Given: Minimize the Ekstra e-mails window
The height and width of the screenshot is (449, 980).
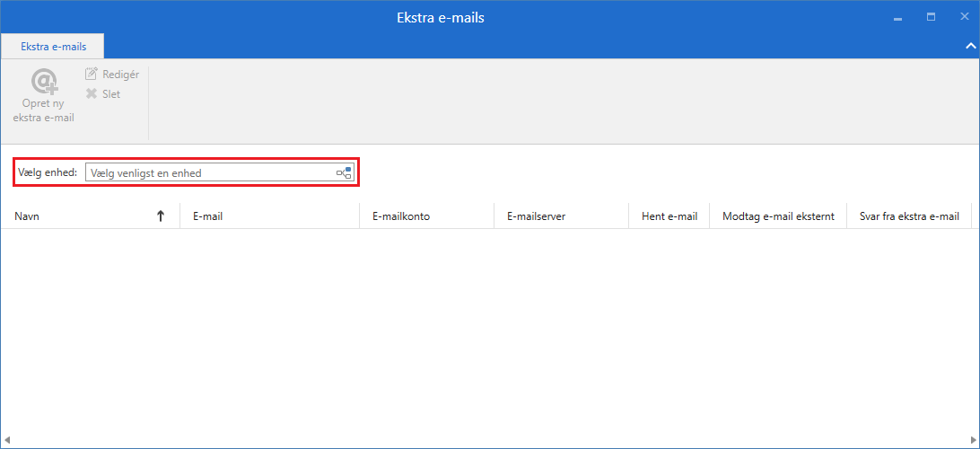Looking at the screenshot, I should click(897, 18).
